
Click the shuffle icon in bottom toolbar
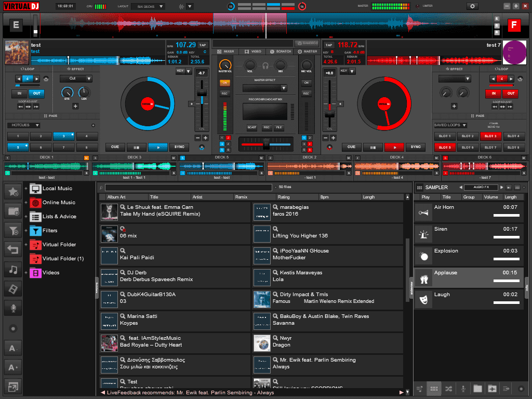click(448, 389)
